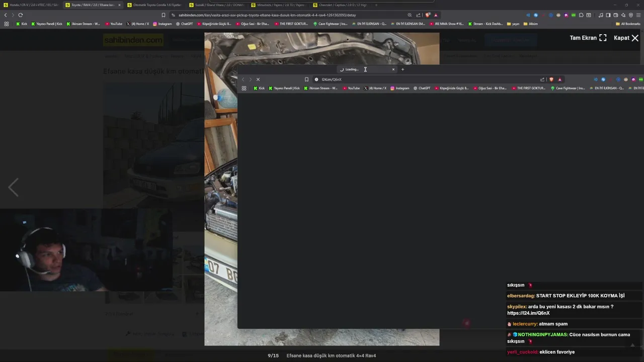The image size is (644, 362).
Task: Open Brave VPN shield icon in back window
Action: tap(631, 15)
